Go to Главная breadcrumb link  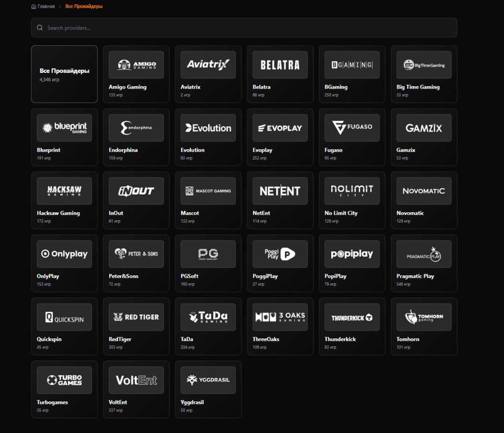pos(46,6)
